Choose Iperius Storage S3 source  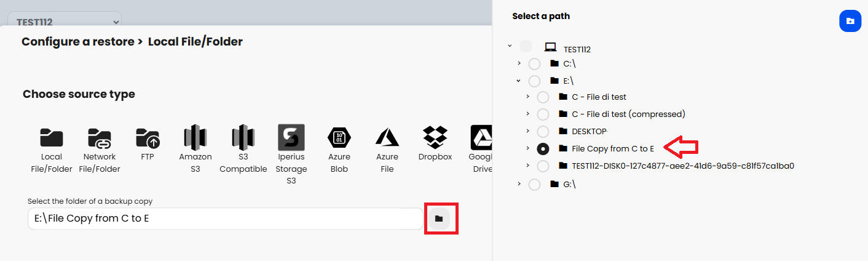coord(291,138)
